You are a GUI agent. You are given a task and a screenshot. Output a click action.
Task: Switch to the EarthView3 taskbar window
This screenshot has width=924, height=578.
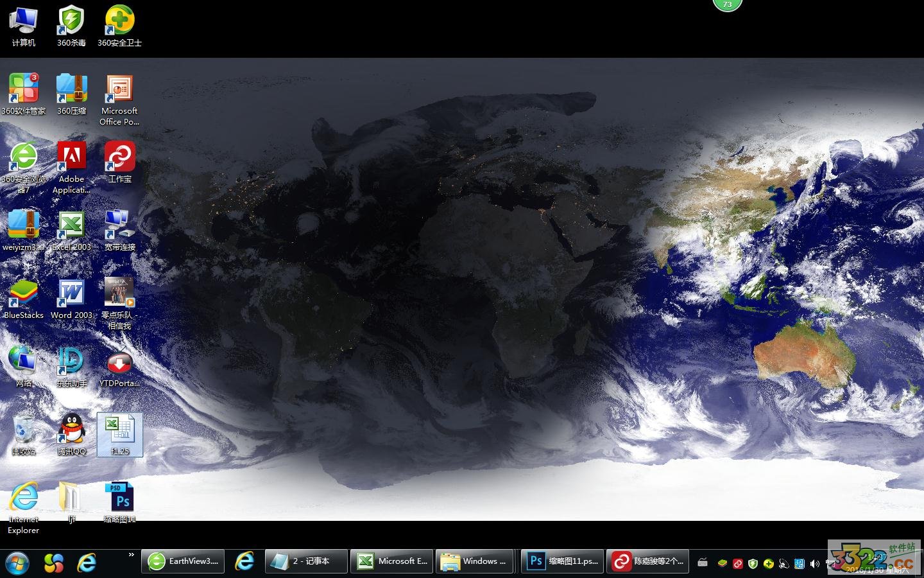coord(184,561)
